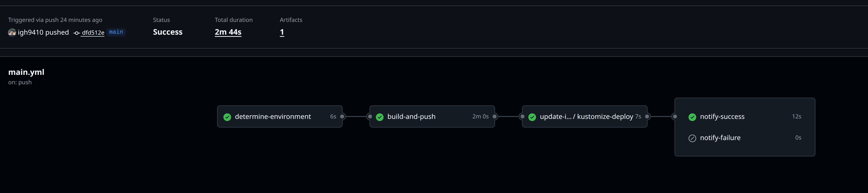
Task: Click notify-failure skipped status icon
Action: coord(692,138)
